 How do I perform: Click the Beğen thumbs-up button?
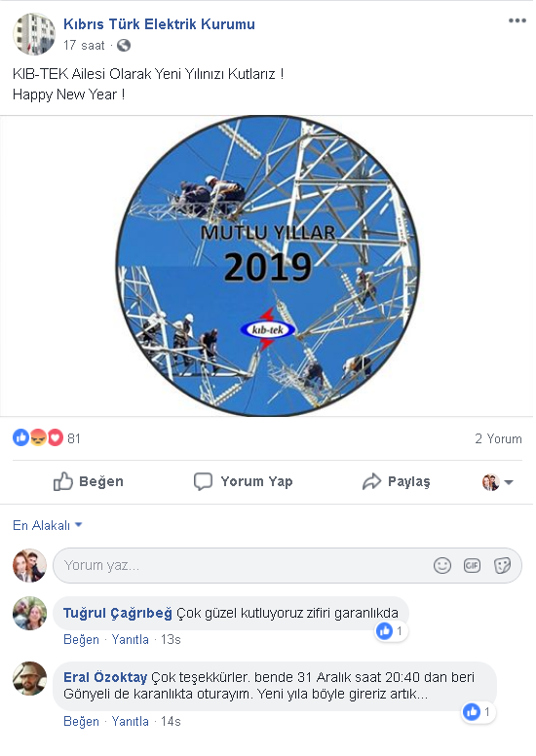pos(89,481)
